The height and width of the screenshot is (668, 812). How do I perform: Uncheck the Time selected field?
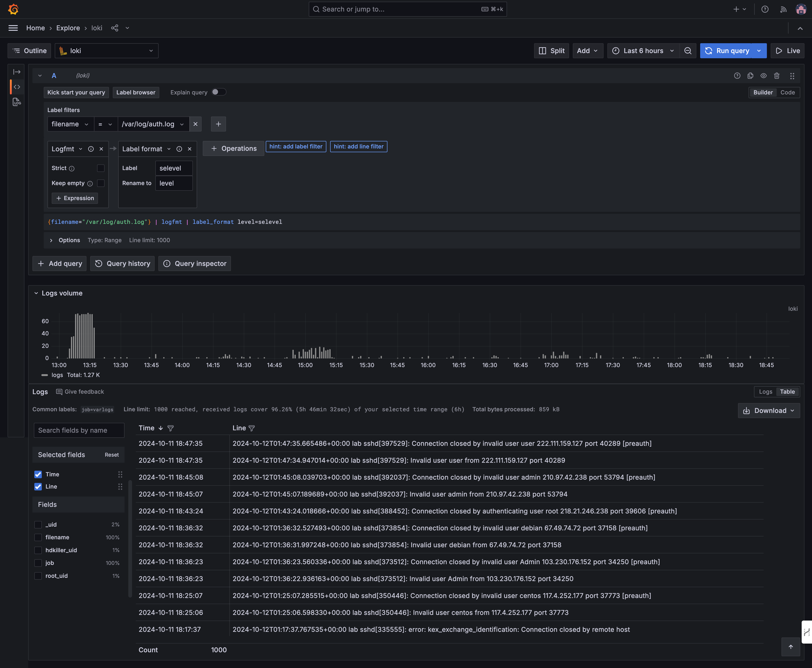point(38,474)
